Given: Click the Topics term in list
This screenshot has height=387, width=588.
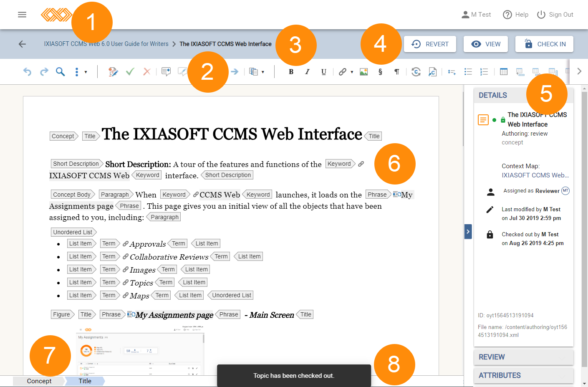Looking at the screenshot, I should (x=141, y=283).
